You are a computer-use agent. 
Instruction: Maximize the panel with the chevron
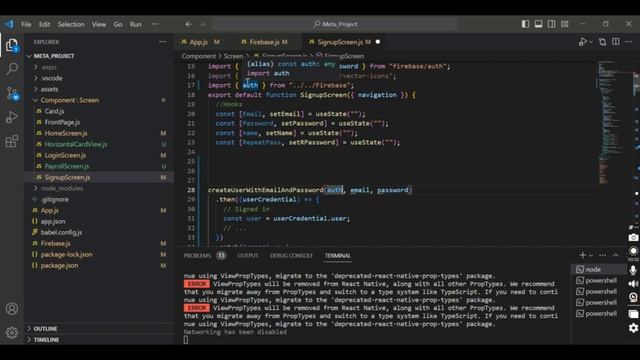coord(616,255)
